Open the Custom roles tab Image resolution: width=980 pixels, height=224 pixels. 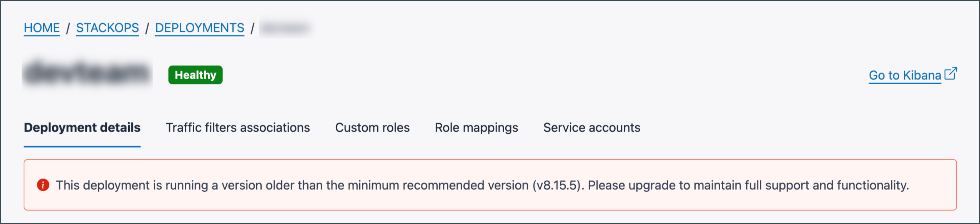click(372, 128)
